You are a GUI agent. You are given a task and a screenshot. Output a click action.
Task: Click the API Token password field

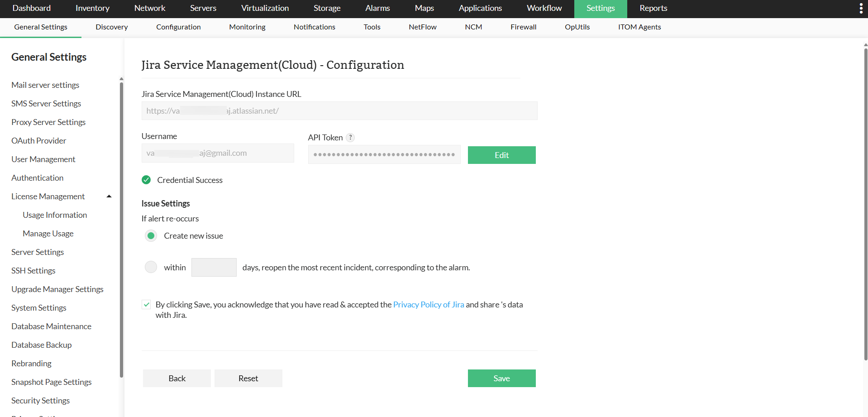pyautogui.click(x=384, y=154)
